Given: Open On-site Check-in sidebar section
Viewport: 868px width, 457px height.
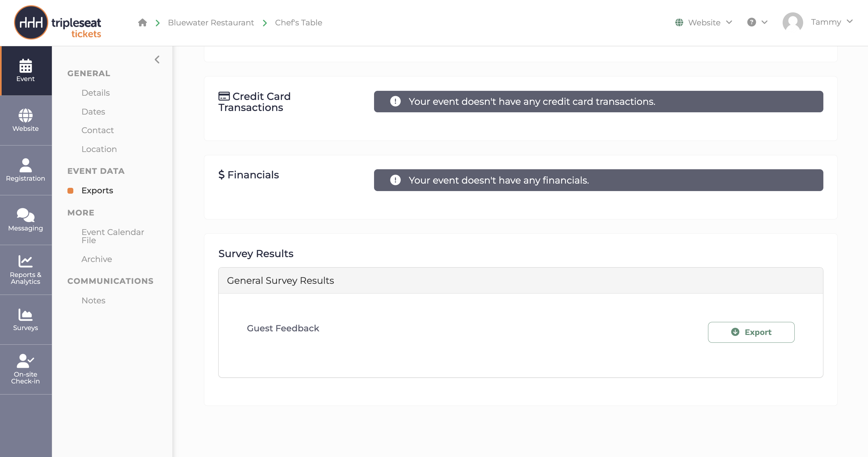Looking at the screenshot, I should click(26, 369).
